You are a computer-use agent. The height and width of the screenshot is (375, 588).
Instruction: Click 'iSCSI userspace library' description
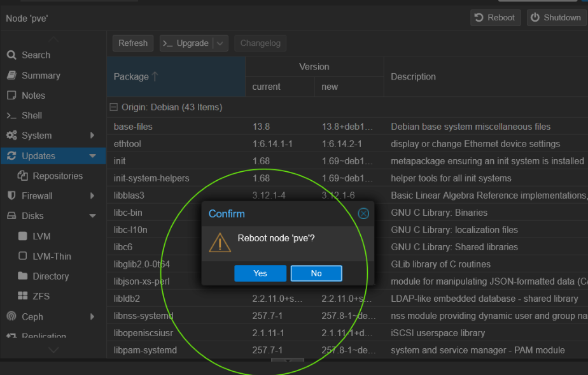pos(438,333)
